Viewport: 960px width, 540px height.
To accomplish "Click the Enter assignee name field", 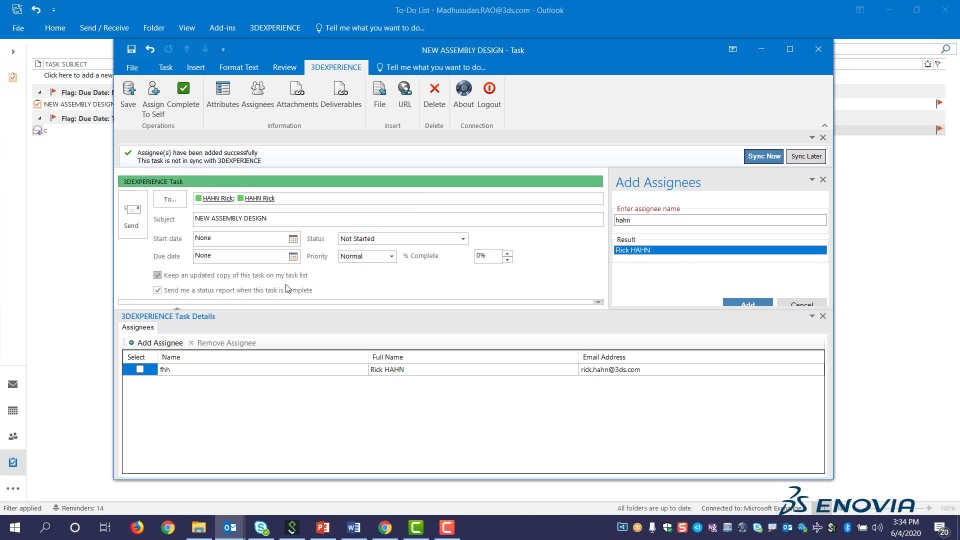I will (720, 220).
